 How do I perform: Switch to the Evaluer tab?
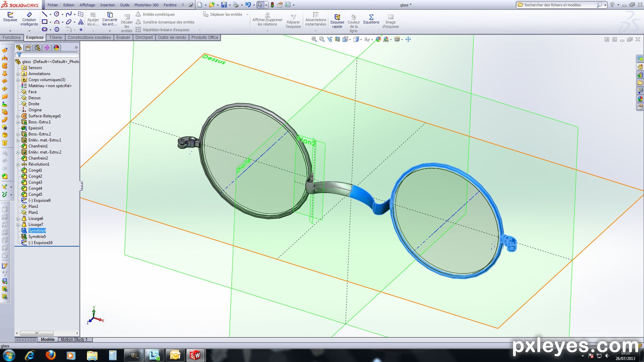point(123,38)
